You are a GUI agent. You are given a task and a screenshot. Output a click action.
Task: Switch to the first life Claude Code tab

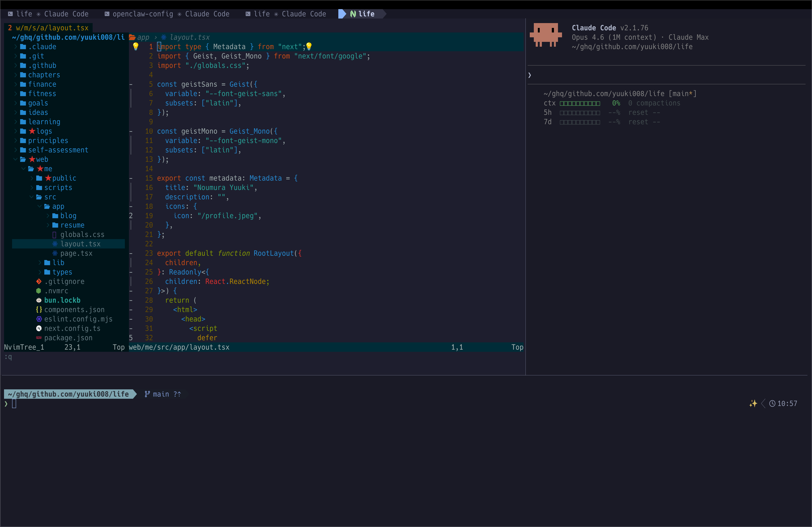click(x=48, y=14)
